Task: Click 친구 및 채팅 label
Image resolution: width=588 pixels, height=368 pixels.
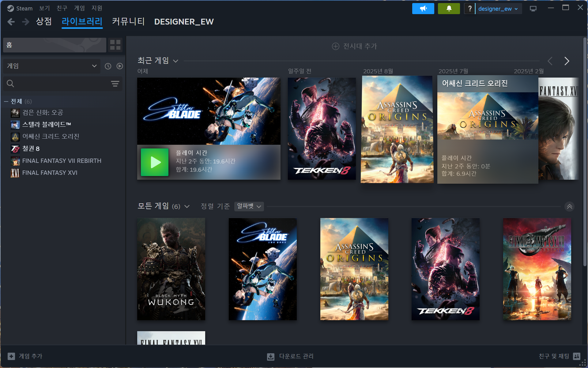Action: point(554,356)
